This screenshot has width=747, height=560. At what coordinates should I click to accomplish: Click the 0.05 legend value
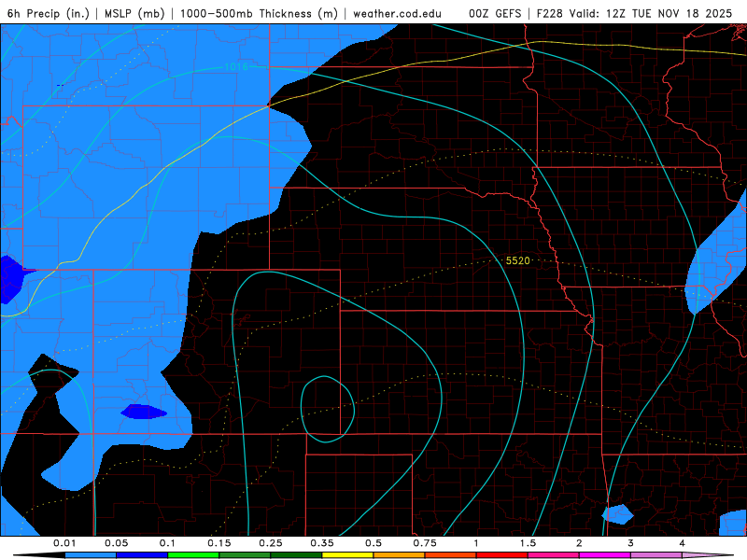coord(116,543)
